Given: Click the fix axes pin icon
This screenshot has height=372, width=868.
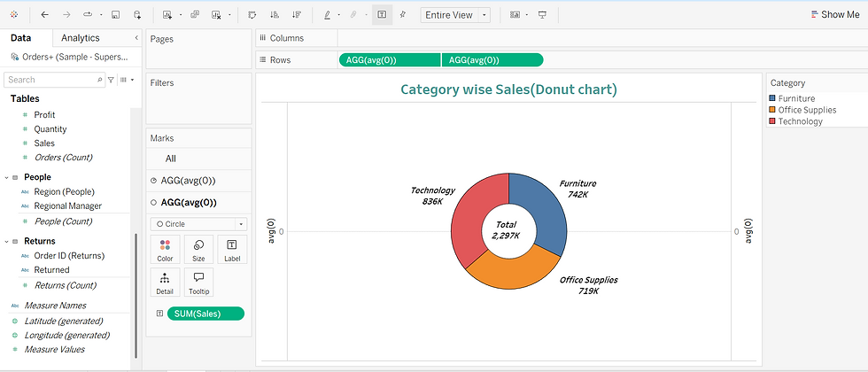Looking at the screenshot, I should click(402, 15).
